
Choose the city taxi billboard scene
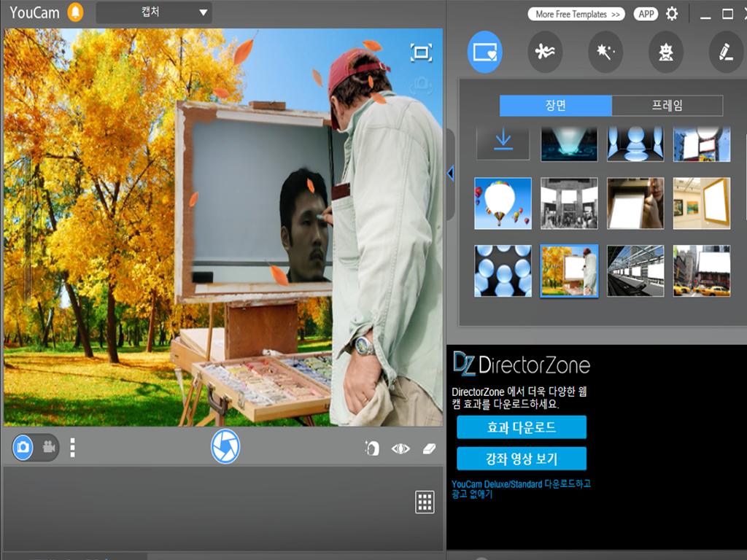click(702, 271)
